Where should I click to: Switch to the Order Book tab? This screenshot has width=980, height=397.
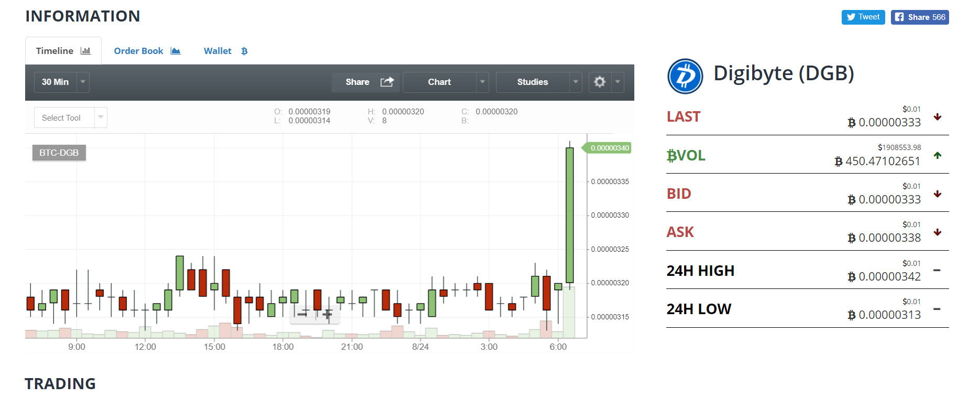147,51
